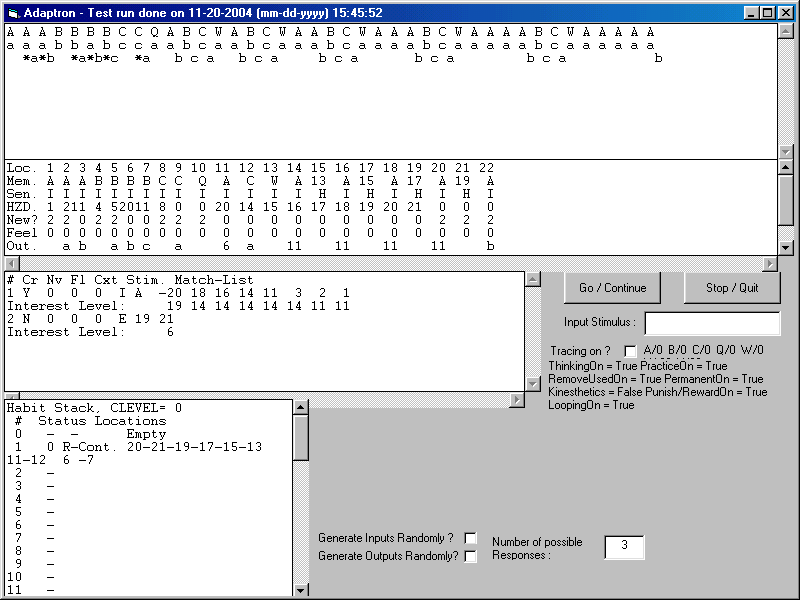
Task: Click the 'R-Cont.' status in Habit Stack
Action: click(x=90, y=447)
